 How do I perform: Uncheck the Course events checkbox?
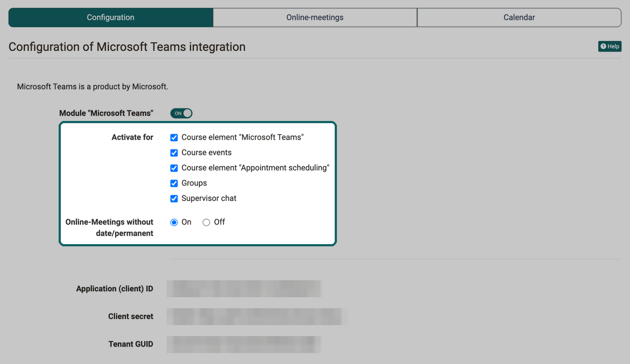(x=174, y=153)
